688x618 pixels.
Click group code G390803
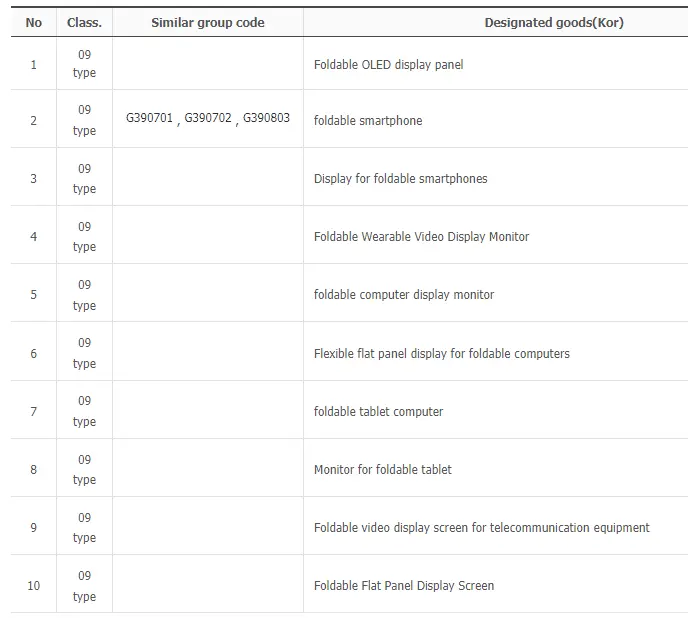click(266, 118)
